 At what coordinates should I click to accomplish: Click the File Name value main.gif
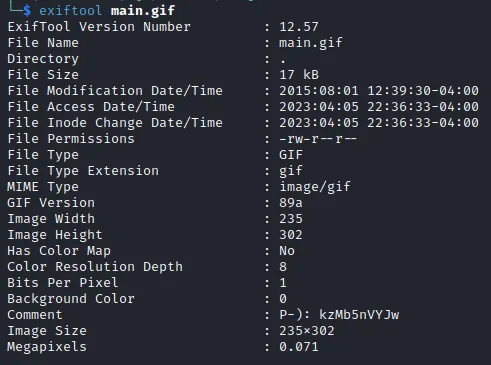(311, 43)
